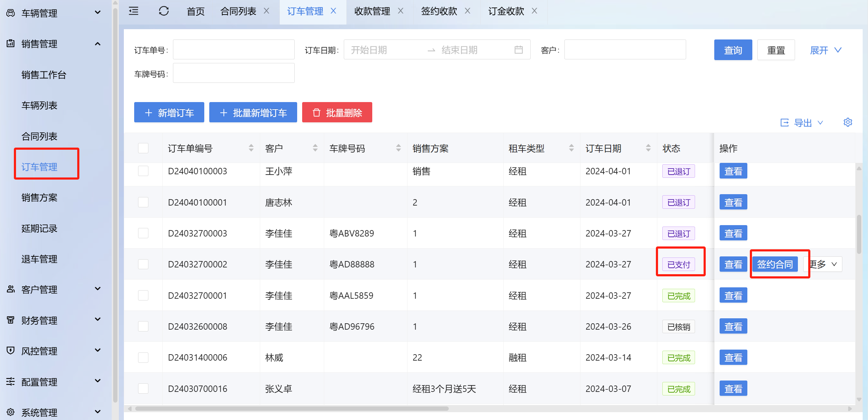The image size is (868, 420).
Task: Switch to the 收款管理 tab
Action: 372,11
